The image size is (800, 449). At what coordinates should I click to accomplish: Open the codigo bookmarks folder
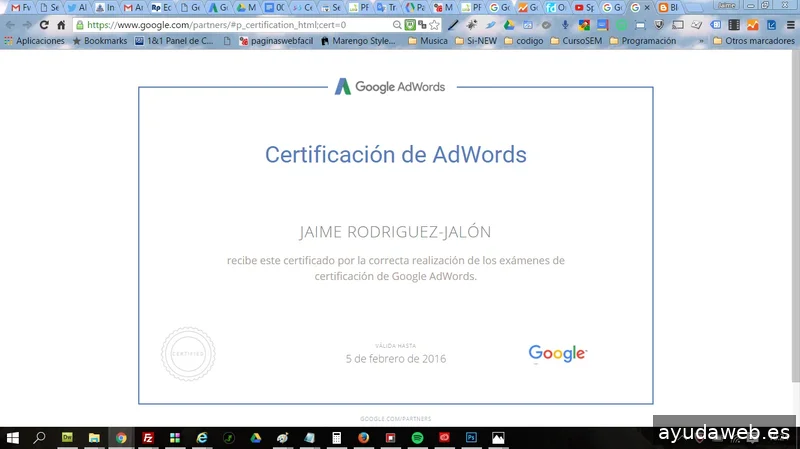[523, 41]
